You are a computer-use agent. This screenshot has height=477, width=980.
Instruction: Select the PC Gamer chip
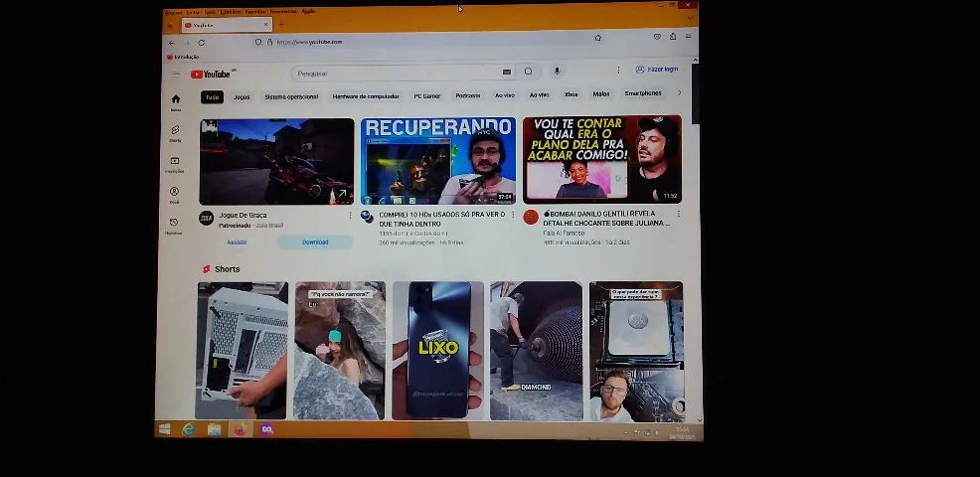point(426,96)
